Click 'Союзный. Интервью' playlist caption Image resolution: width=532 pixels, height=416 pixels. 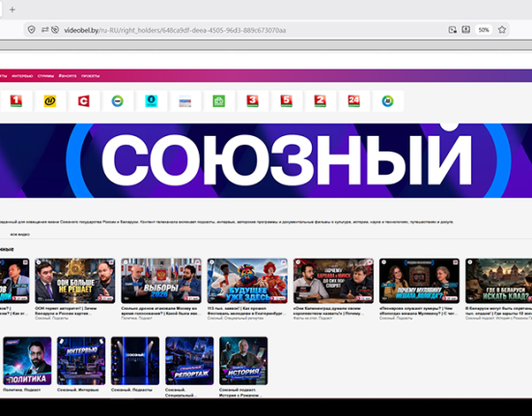coord(77,390)
